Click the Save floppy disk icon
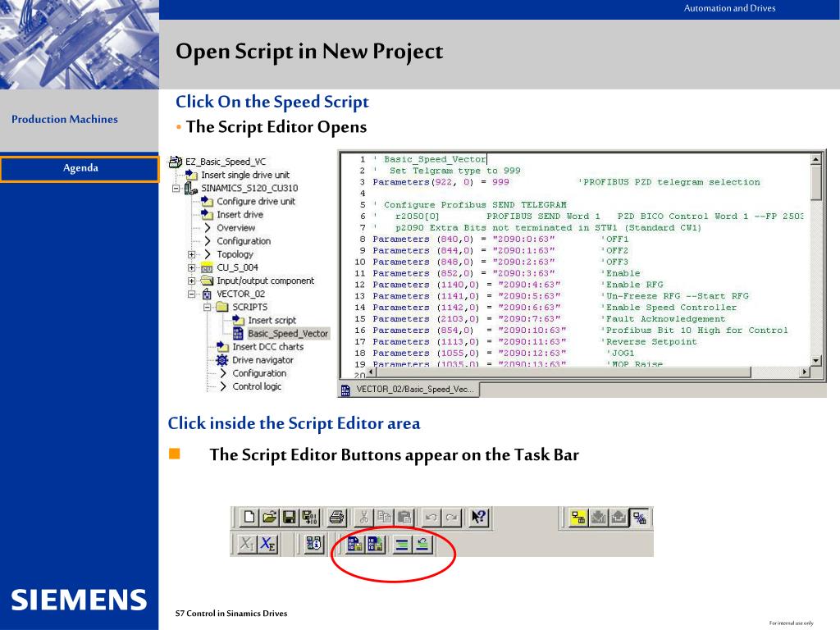The width and height of the screenshot is (840, 630). [290, 517]
